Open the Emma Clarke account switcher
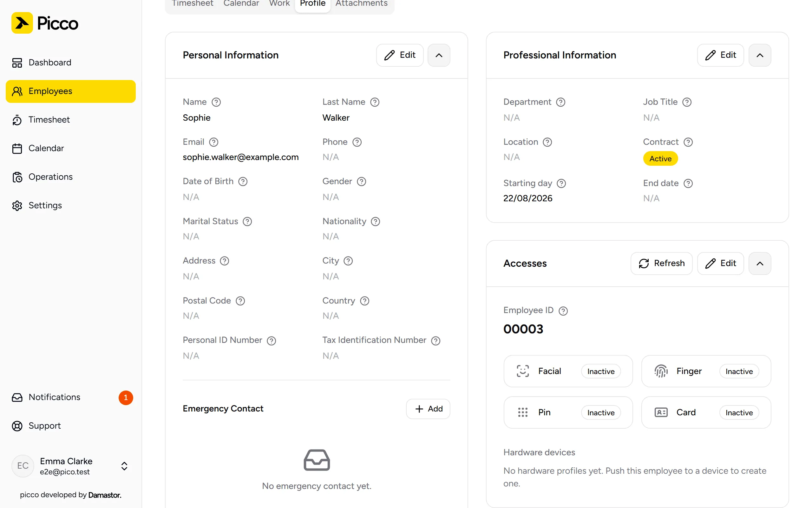Screen dimensions: 812x508 pyautogui.click(x=71, y=466)
